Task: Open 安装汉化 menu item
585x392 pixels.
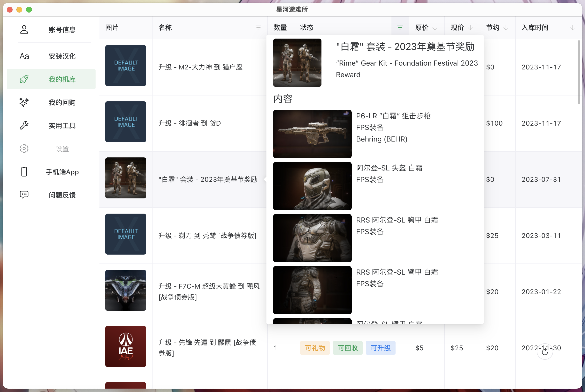Action: (x=51, y=56)
